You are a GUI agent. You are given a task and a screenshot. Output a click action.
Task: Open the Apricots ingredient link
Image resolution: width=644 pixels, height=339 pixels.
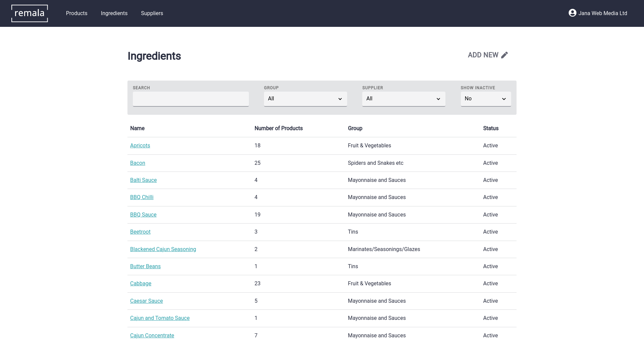coord(140,146)
